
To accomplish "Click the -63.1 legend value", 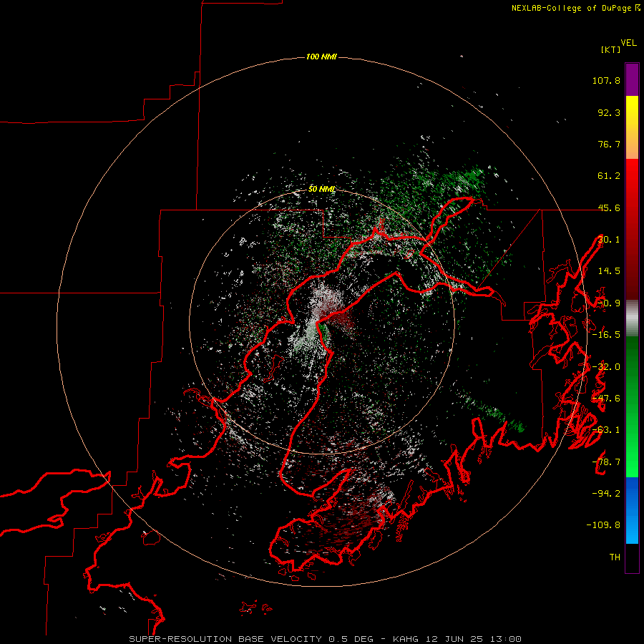I will (606, 430).
